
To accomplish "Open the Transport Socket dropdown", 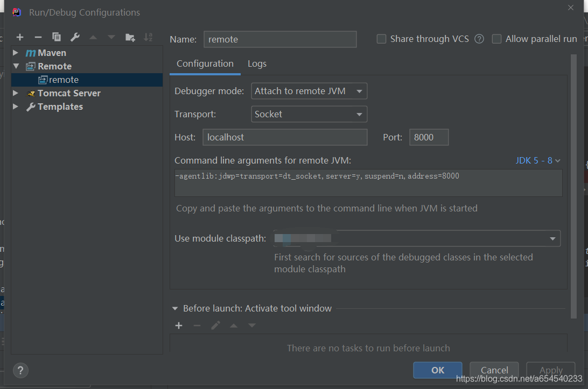I will (x=309, y=114).
